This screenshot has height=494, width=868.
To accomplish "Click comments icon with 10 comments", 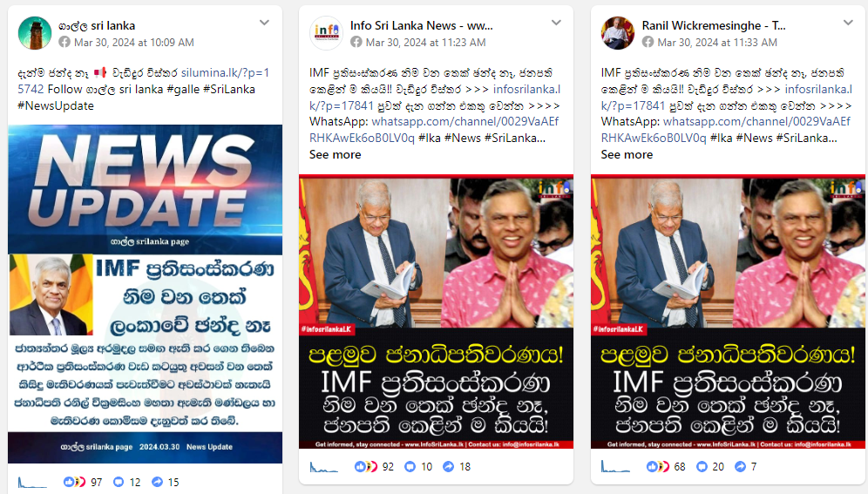I will click(x=410, y=467).
